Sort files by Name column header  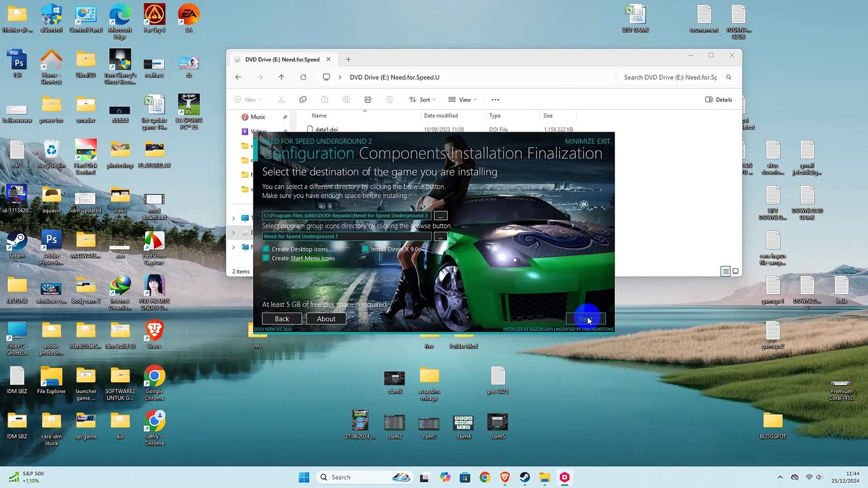point(319,116)
